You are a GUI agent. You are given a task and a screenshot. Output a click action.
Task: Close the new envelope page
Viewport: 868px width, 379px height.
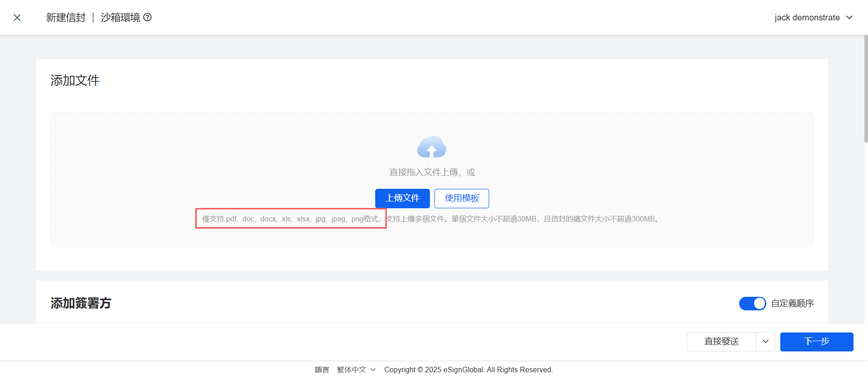17,18
